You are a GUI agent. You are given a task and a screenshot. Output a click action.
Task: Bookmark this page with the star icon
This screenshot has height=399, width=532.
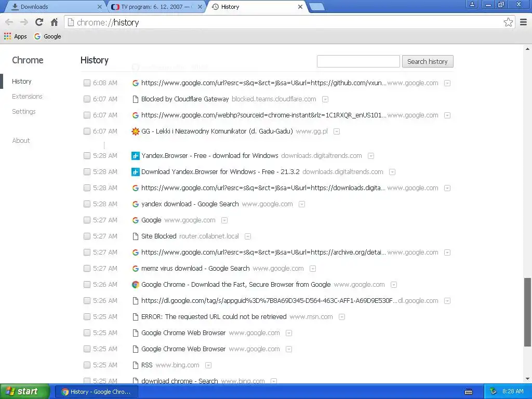tap(508, 22)
